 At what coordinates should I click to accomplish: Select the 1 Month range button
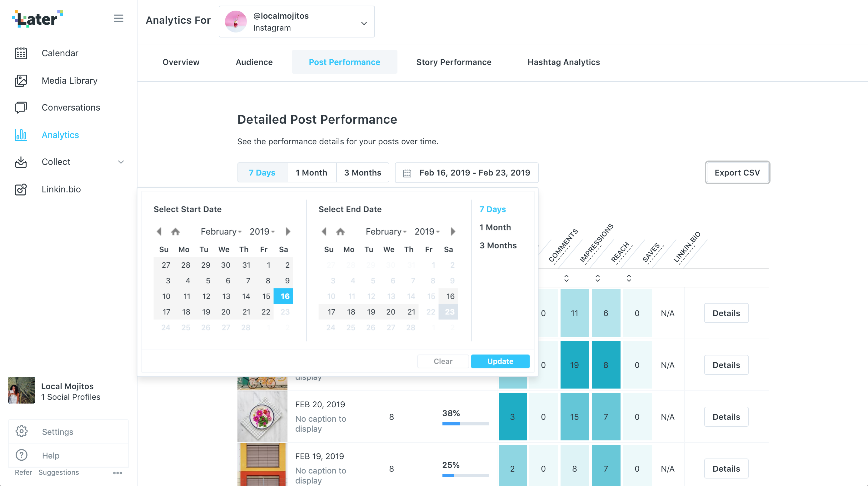[x=311, y=173]
